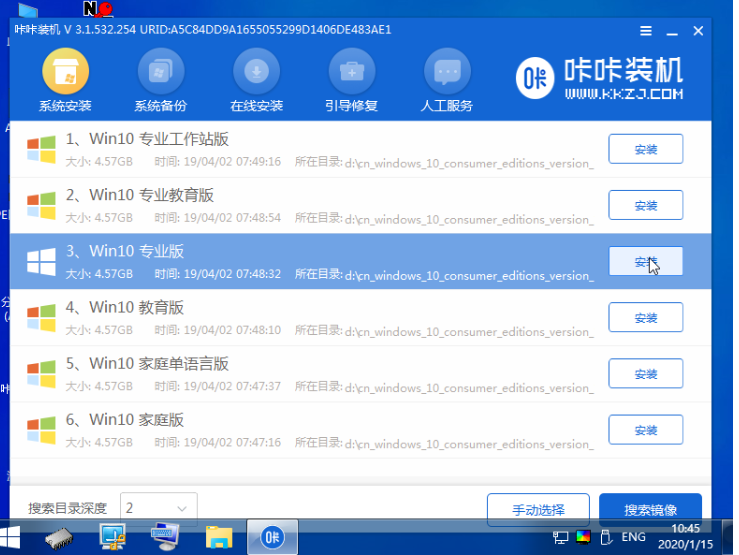Click 安装 for Win10 专业工作站版
The image size is (739, 555).
pos(645,149)
